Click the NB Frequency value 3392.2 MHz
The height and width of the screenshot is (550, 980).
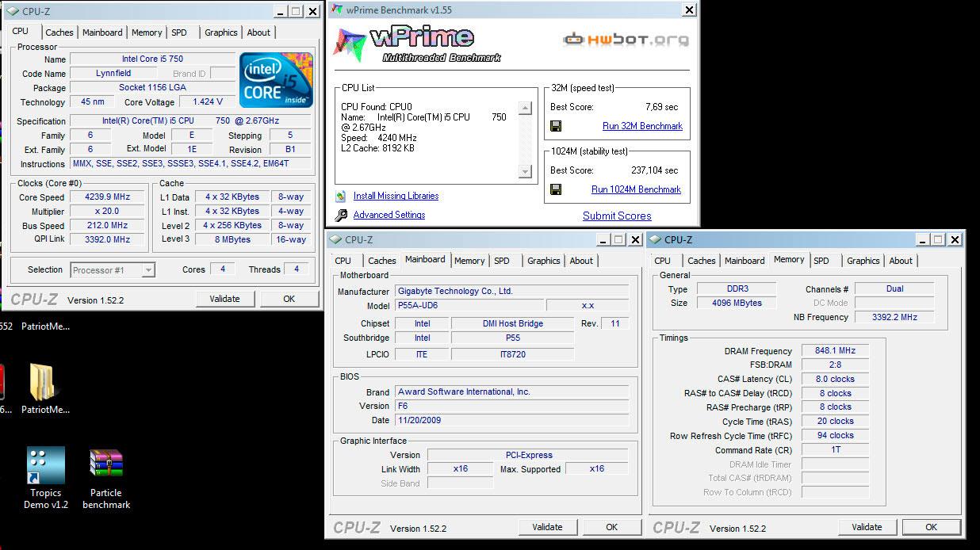pyautogui.click(x=894, y=317)
